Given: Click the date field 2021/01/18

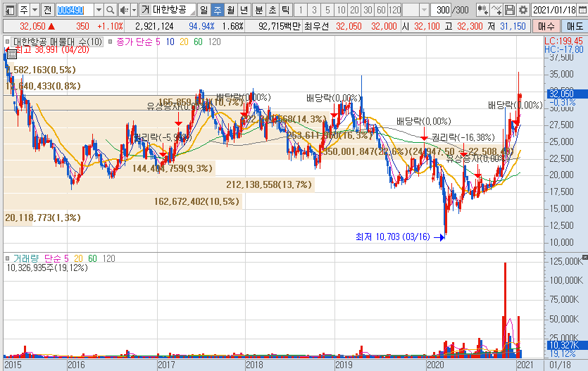Looking at the screenshot, I should [555, 10].
